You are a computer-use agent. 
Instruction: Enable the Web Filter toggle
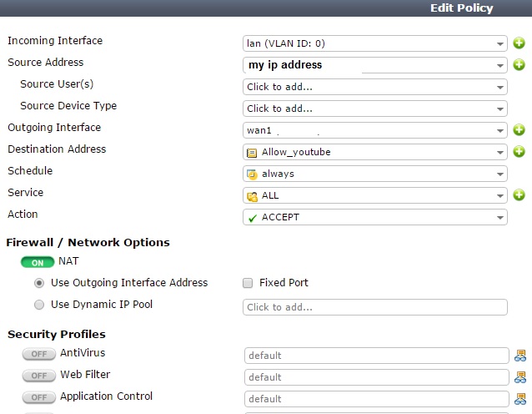point(38,376)
